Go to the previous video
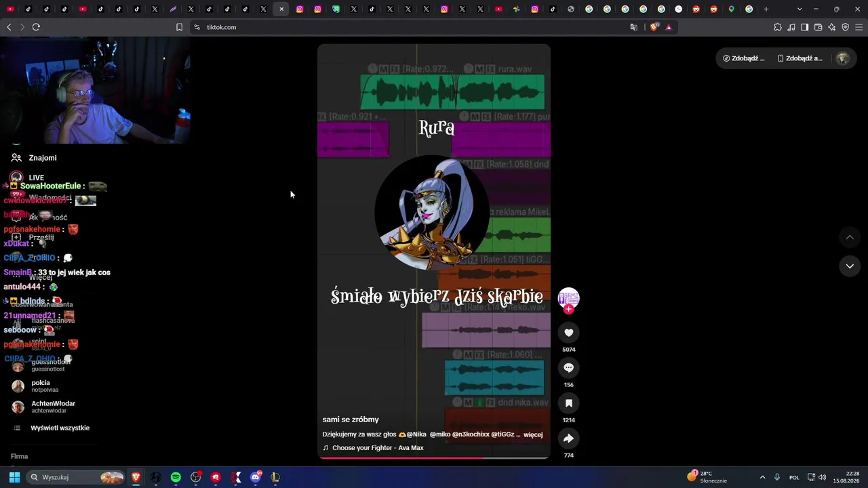 tap(850, 237)
